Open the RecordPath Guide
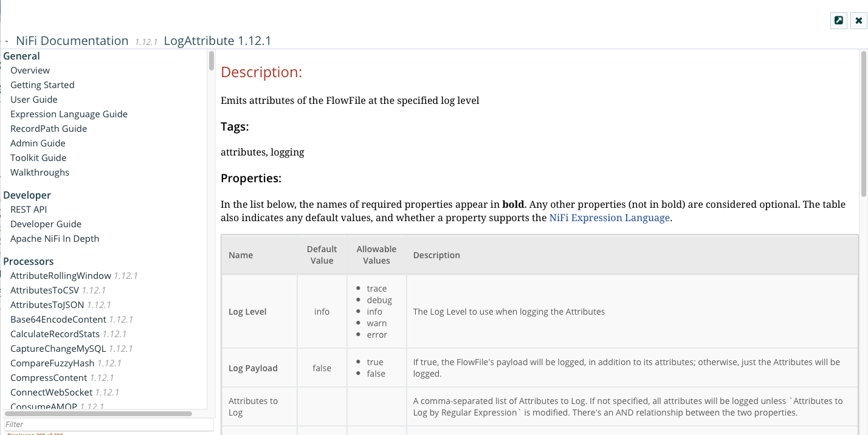The width and height of the screenshot is (868, 435). coord(49,129)
